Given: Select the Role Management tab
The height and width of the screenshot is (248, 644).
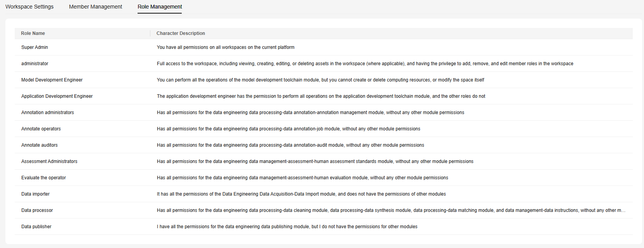Looking at the screenshot, I should 160,7.
